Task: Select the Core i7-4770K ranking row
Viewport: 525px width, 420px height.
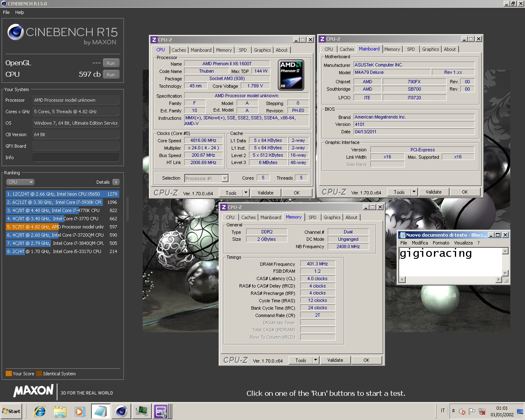Action: click(62, 210)
